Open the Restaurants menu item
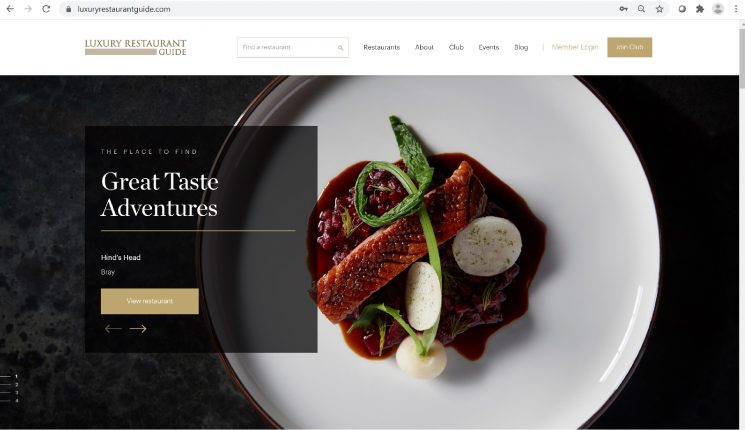This screenshot has width=745, height=430. coord(382,48)
